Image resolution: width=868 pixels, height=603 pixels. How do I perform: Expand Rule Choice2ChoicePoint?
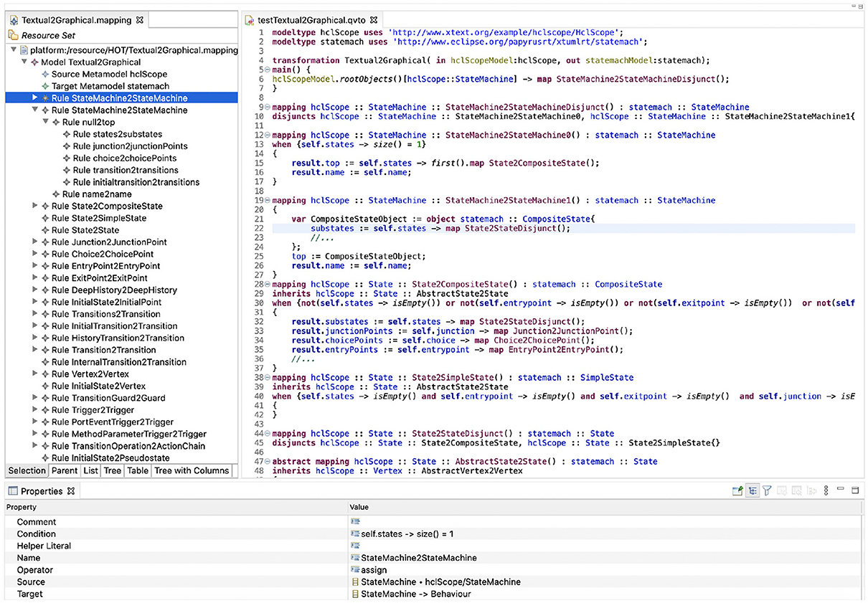[x=34, y=254]
